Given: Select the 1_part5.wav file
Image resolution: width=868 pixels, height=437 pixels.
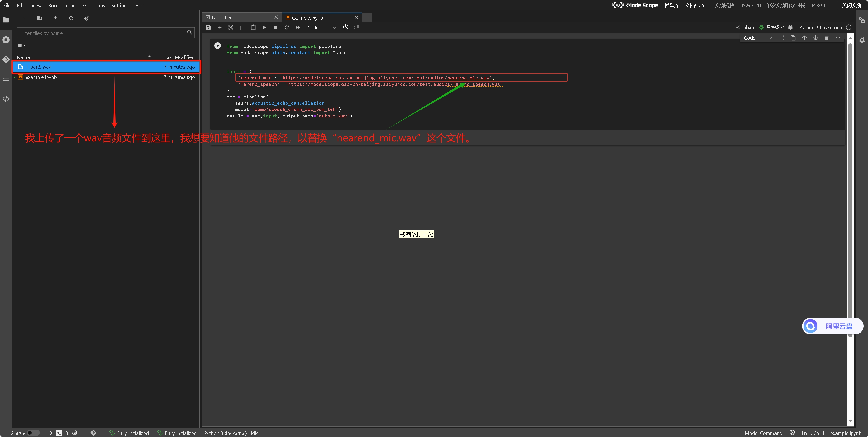Looking at the screenshot, I should [x=106, y=67].
